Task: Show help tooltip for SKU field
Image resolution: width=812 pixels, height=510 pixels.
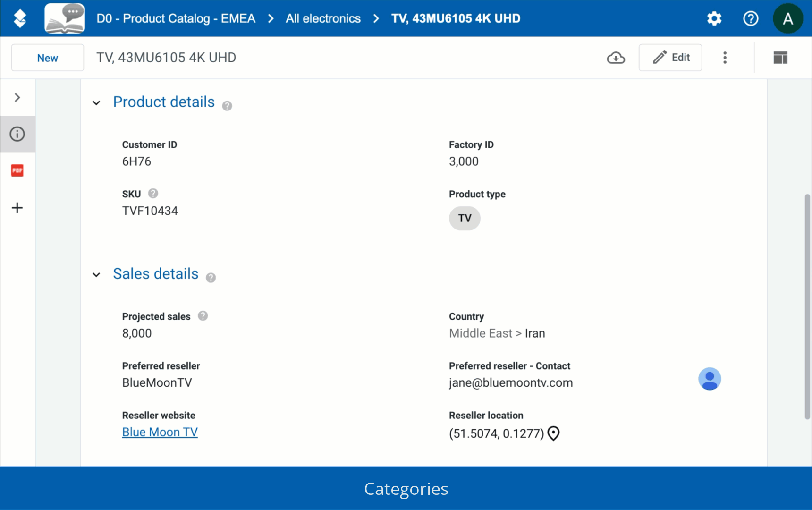Action: [153, 193]
